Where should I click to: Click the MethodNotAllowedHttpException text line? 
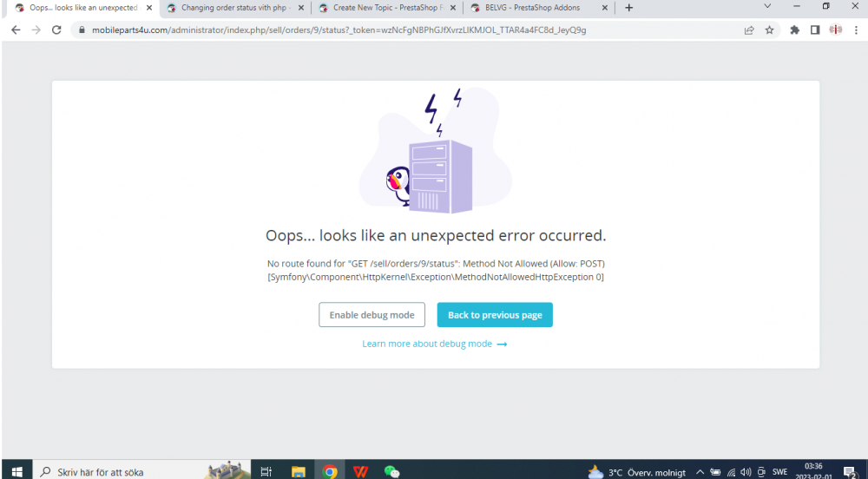436,277
